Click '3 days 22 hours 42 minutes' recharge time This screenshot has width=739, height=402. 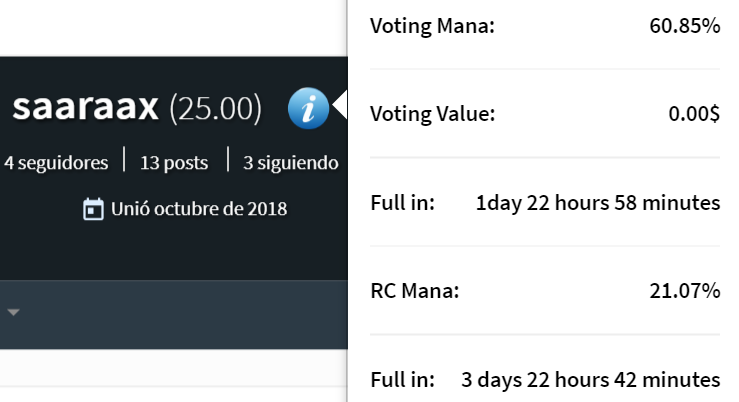[590, 380]
